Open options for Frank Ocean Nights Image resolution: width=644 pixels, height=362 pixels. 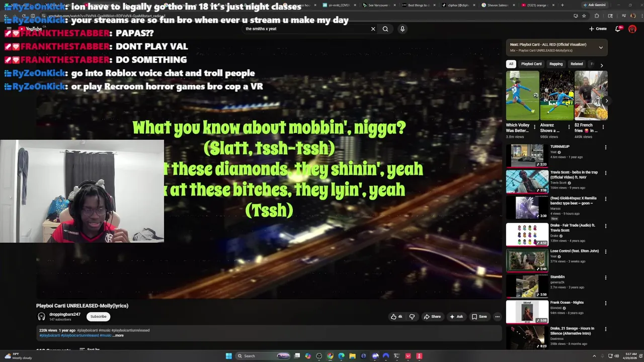606,303
